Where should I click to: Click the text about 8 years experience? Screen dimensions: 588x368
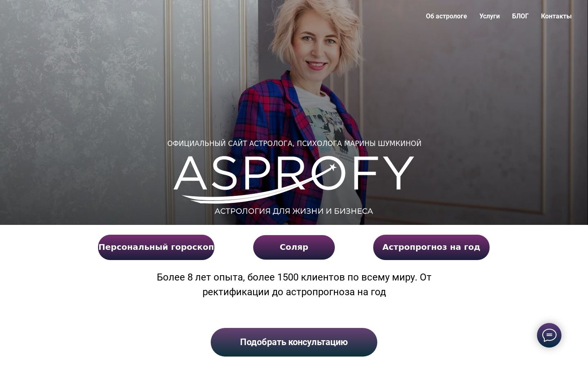tap(294, 277)
